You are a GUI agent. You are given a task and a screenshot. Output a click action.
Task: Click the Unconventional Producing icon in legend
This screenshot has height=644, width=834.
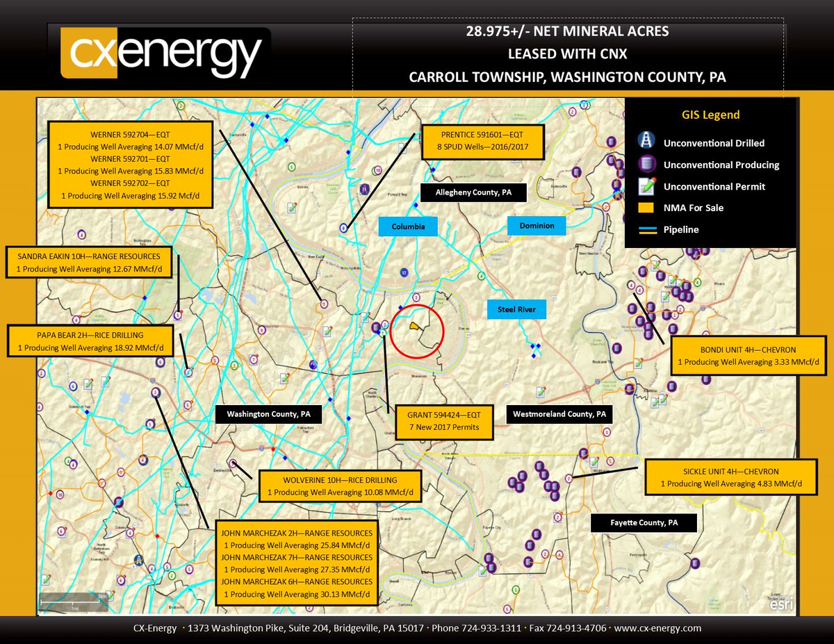coord(646,165)
